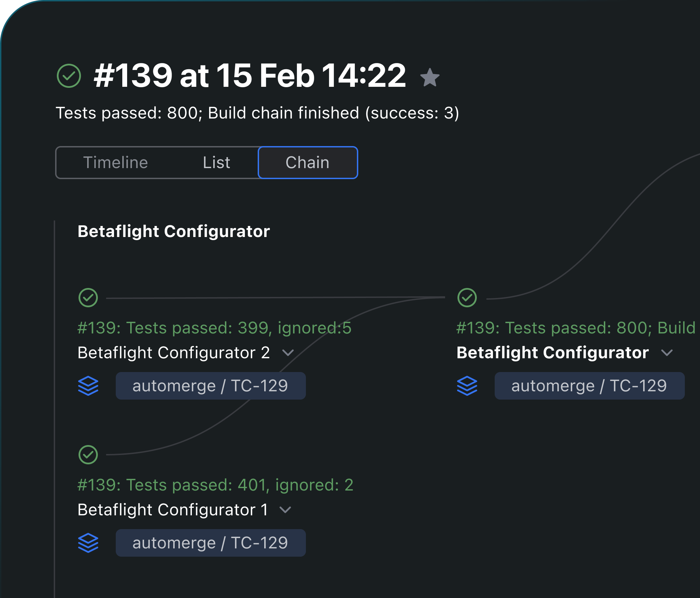Expand the Betaflight Configurator 1 chevron
This screenshot has width=700, height=598.
click(285, 510)
